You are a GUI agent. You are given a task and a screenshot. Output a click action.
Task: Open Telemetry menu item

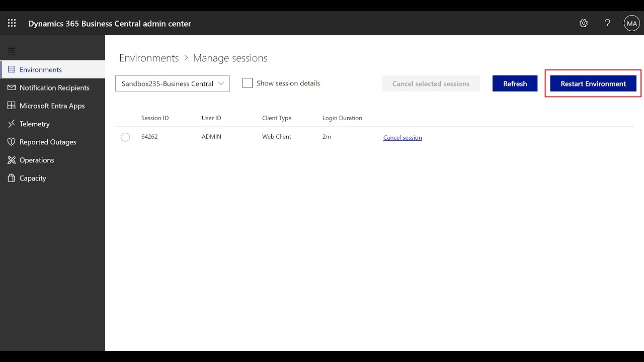pos(35,124)
